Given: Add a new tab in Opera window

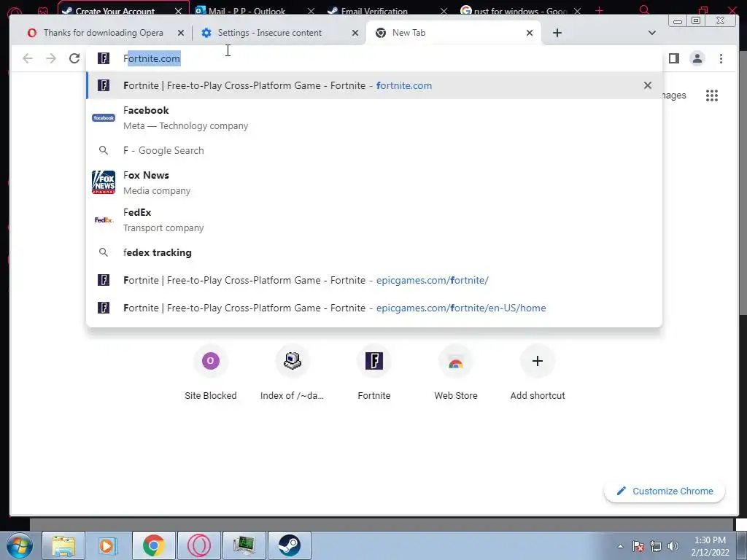Looking at the screenshot, I should [599, 9].
